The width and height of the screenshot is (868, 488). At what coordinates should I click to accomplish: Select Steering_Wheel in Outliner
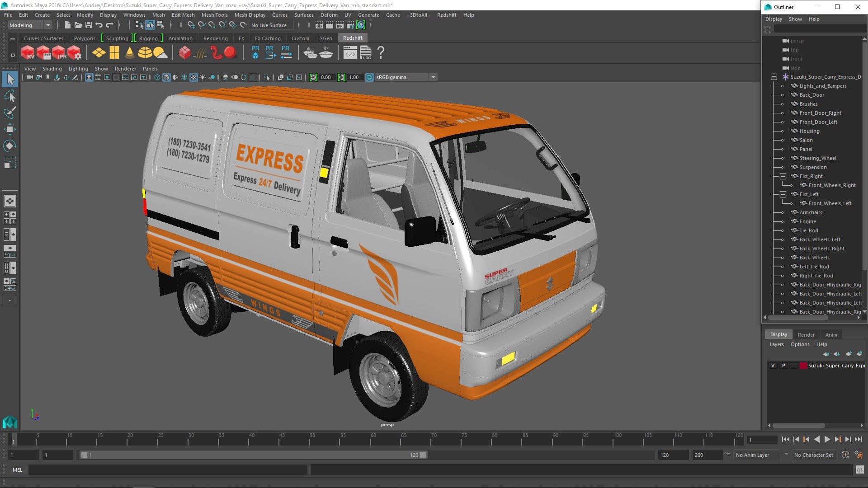(x=817, y=158)
